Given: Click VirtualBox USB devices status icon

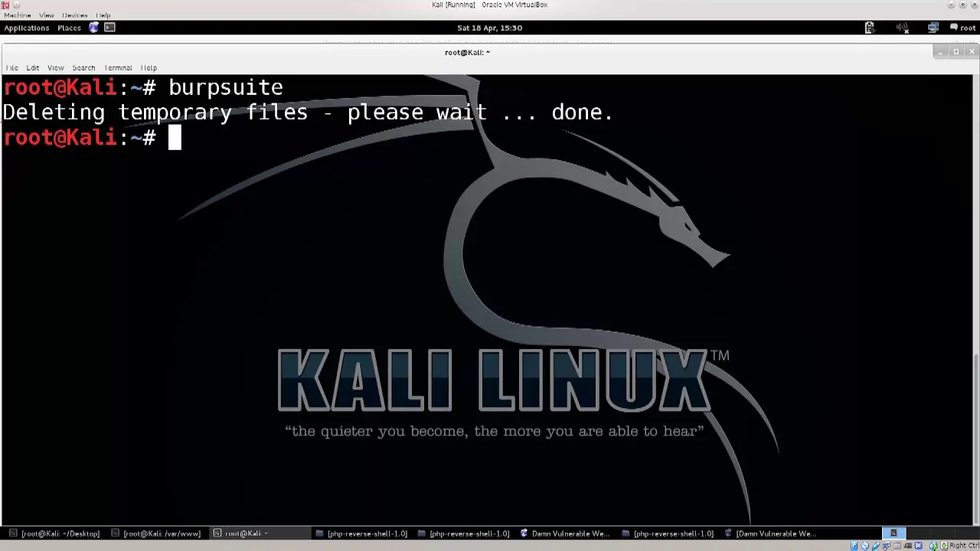Looking at the screenshot, I should point(876,546).
